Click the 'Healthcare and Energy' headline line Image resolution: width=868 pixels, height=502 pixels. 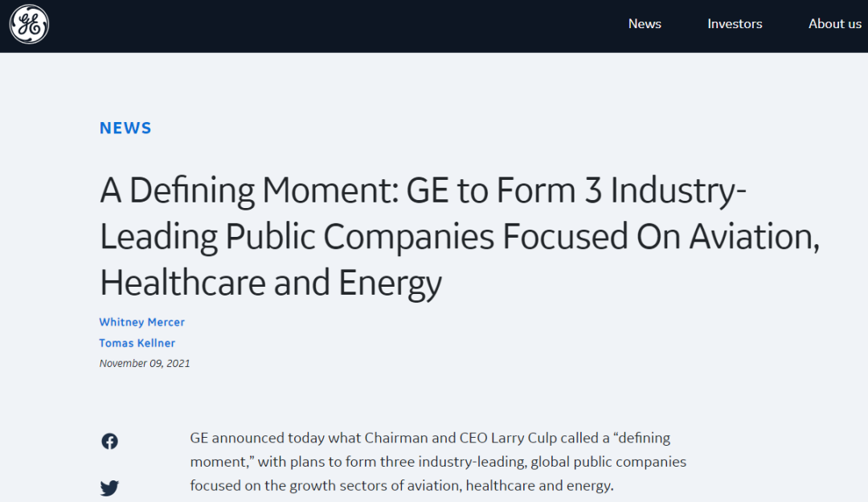click(x=271, y=283)
